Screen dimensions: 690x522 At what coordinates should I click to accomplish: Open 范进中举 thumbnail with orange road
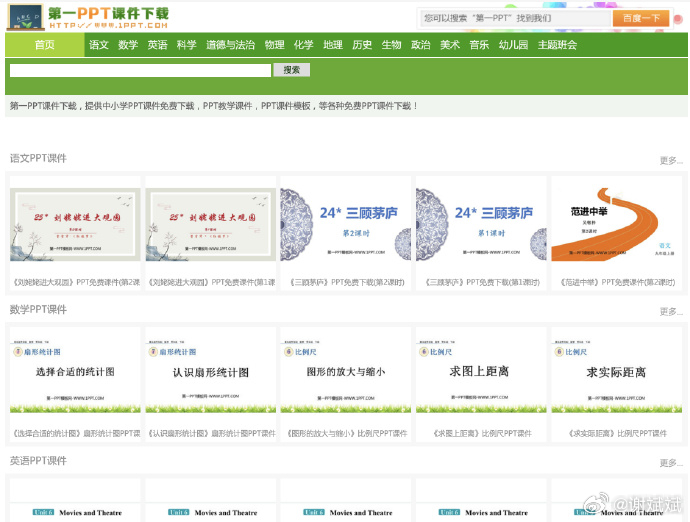(x=617, y=224)
